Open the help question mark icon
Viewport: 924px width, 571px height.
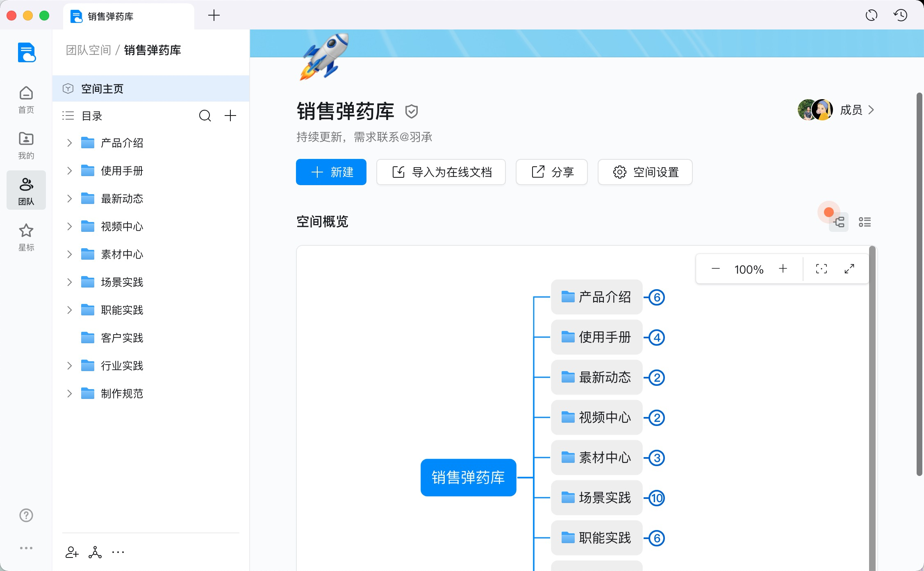pos(26,515)
